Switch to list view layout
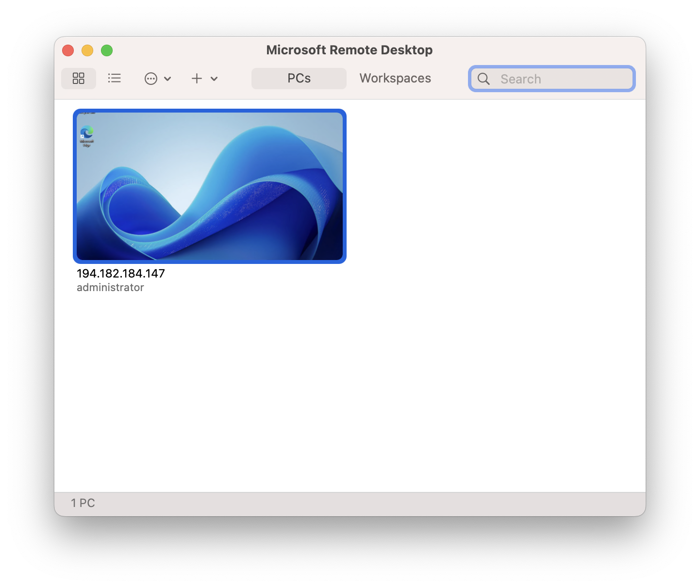 (115, 79)
